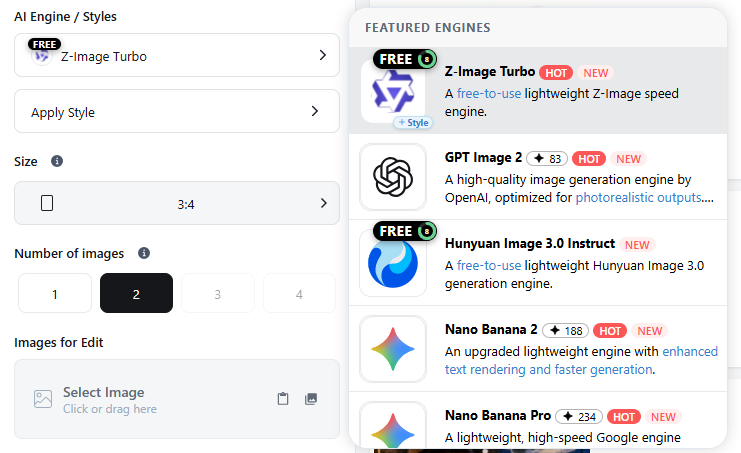Click the Click or drag here text
The height and width of the screenshot is (453, 741).
110,409
